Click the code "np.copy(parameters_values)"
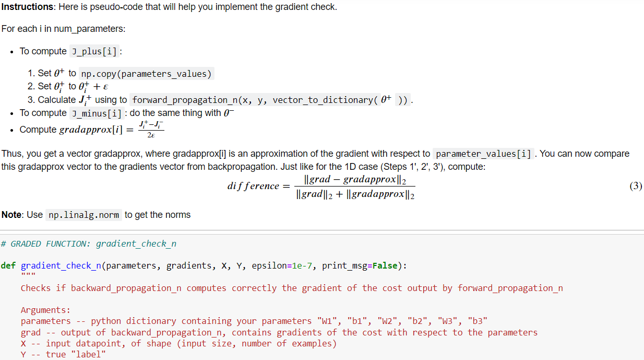The image size is (644, 360). (147, 74)
